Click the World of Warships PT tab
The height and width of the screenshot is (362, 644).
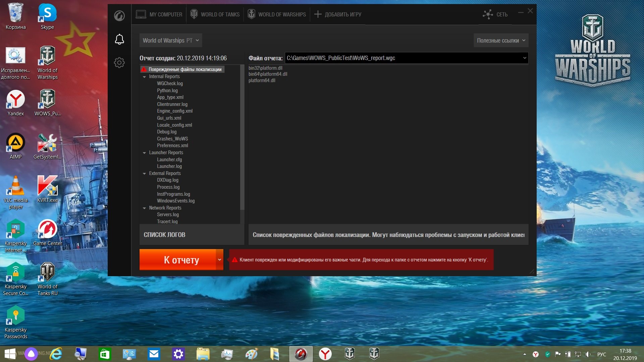click(170, 40)
